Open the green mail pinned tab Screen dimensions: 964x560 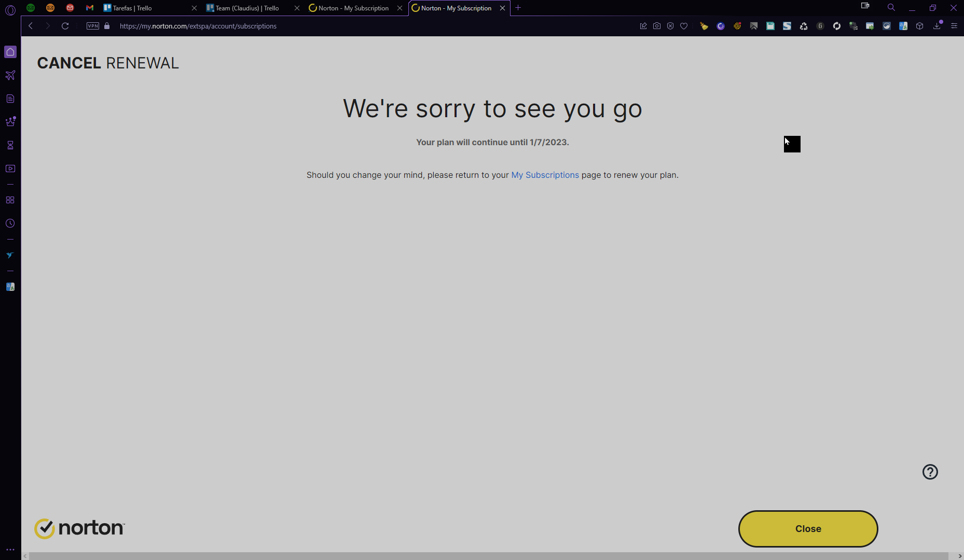(x=31, y=8)
